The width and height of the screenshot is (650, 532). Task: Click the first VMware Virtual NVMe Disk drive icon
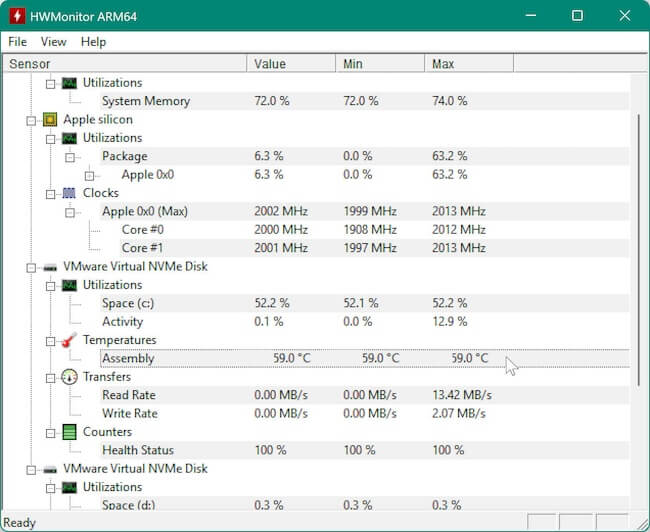click(50, 267)
